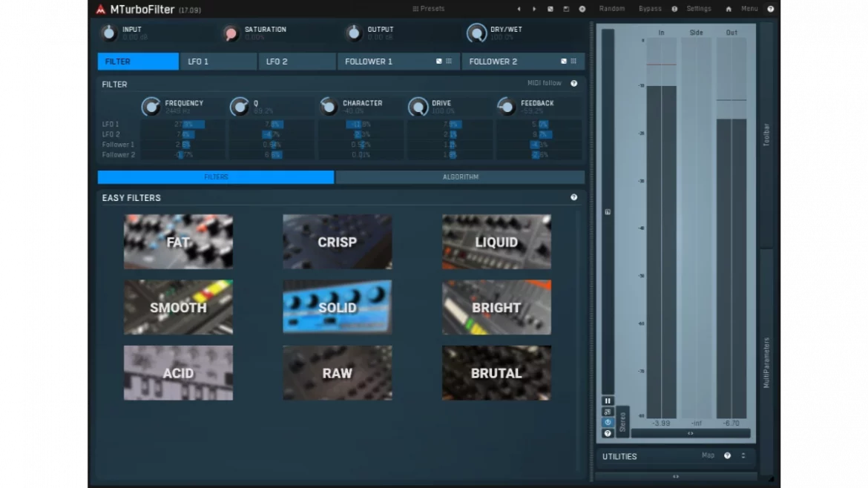Toggle the Bypass button
Image resolution: width=868 pixels, height=488 pixels.
coord(650,9)
